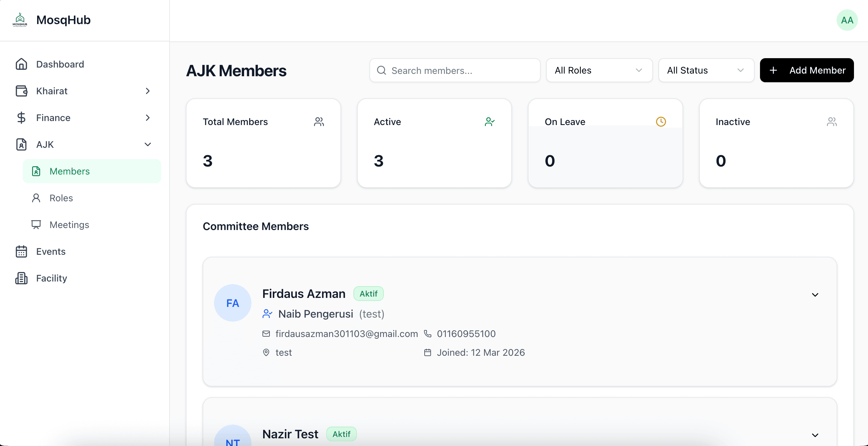Click the firdausazman301103@gmail.com email address
The image size is (868, 446).
coord(346,333)
